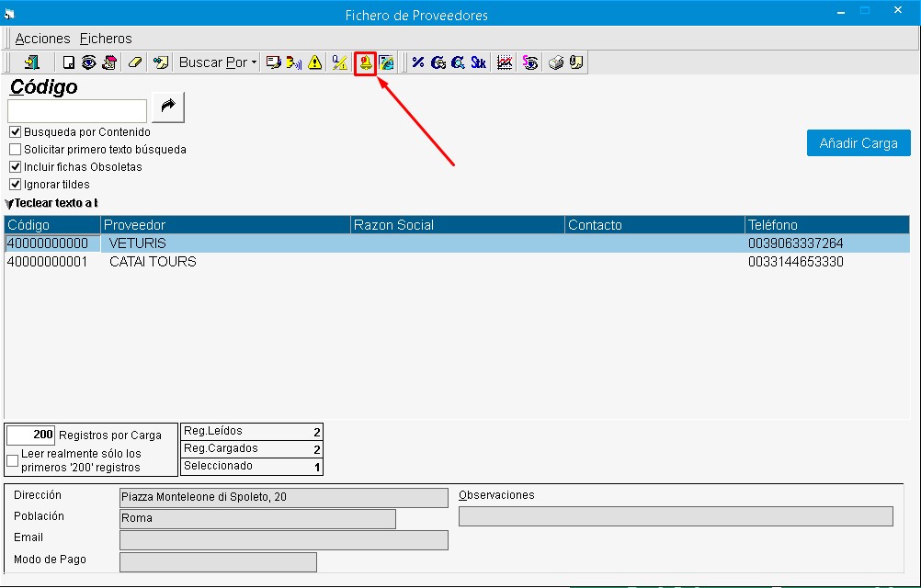Open the Acciones menu
The height and width of the screenshot is (588, 921).
[42, 39]
